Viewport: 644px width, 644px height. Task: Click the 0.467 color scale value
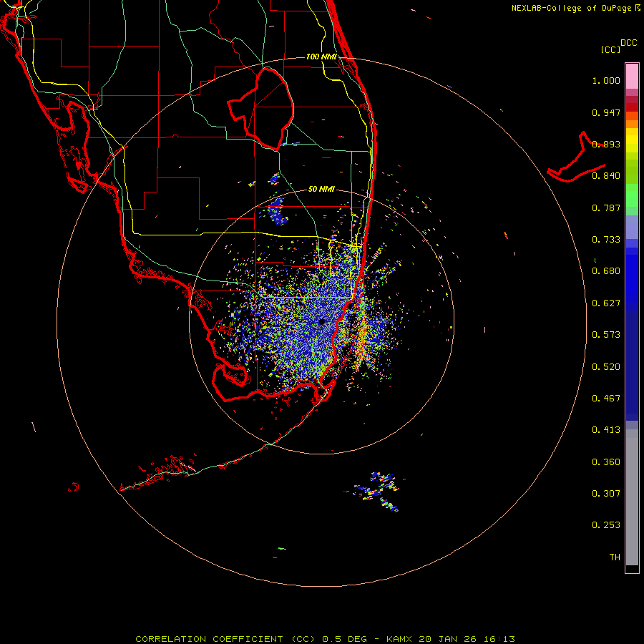point(606,399)
